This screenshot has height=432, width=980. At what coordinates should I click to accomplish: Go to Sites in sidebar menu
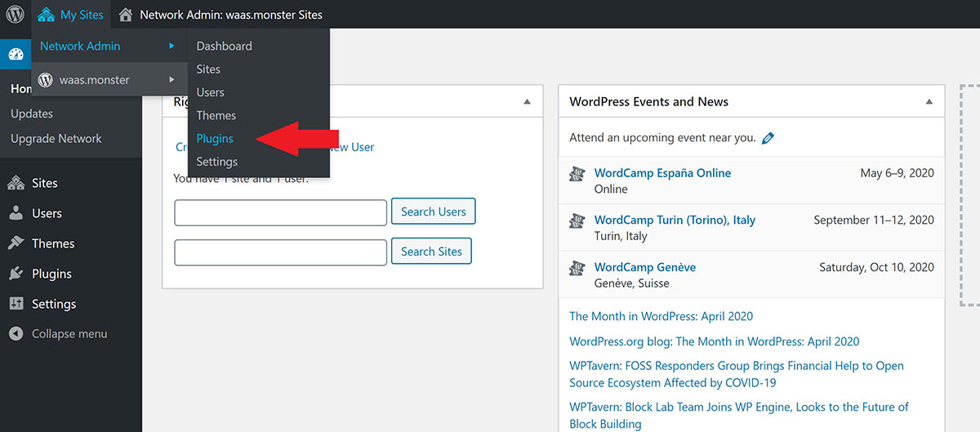(x=45, y=183)
